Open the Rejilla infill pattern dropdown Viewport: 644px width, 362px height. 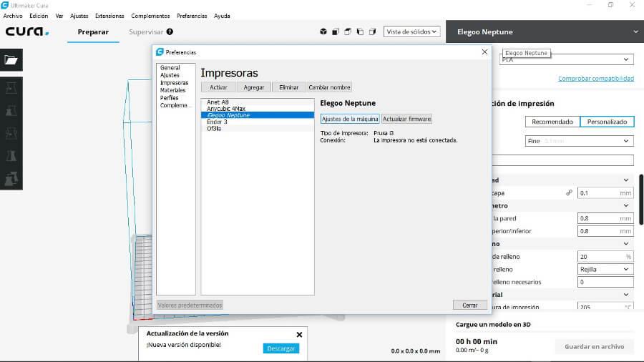(605, 270)
